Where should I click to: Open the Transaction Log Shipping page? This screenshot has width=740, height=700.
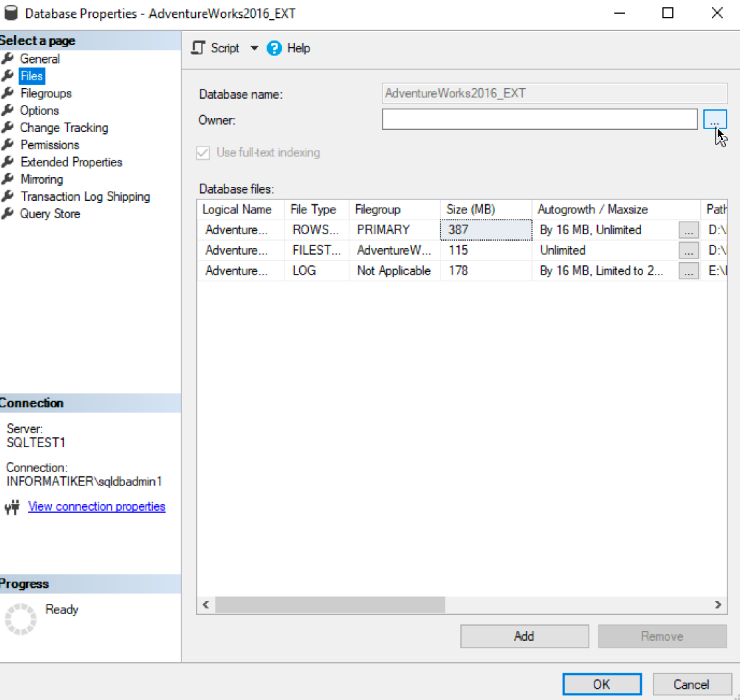[x=85, y=196]
